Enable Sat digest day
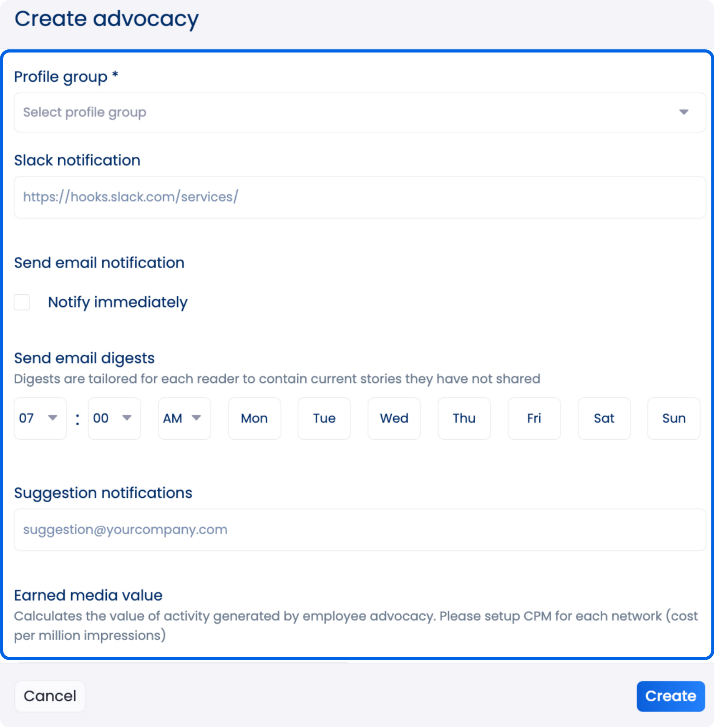Screen dimensions: 715x728 point(604,419)
